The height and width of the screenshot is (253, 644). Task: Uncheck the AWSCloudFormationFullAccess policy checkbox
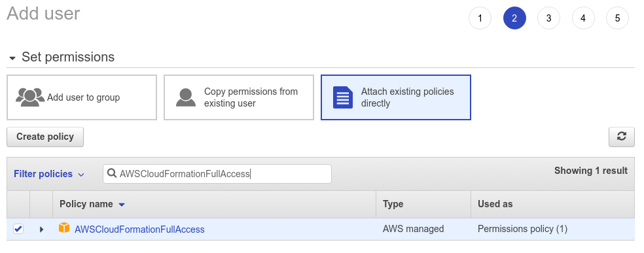18,229
